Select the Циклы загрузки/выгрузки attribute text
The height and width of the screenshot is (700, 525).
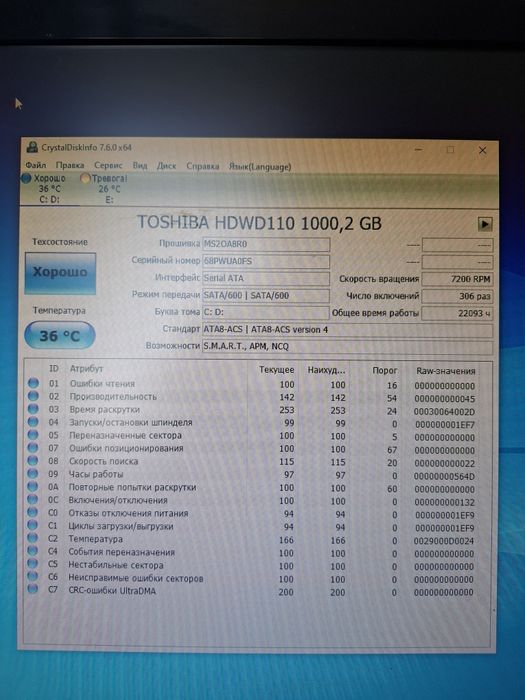[121, 526]
